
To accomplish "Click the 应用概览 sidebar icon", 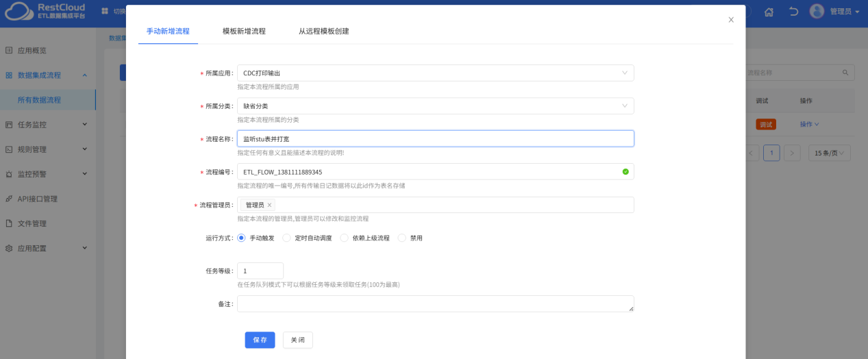I will (x=10, y=50).
